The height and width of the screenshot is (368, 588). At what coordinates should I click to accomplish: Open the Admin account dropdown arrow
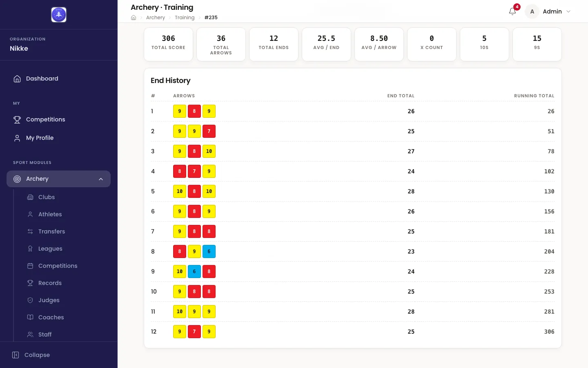(568, 11)
